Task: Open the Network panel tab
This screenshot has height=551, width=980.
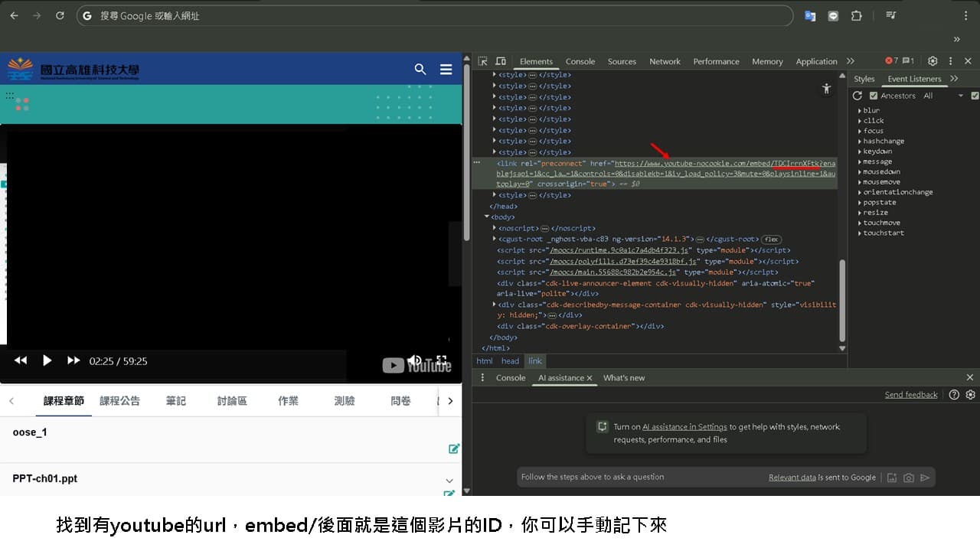Action: [665, 62]
